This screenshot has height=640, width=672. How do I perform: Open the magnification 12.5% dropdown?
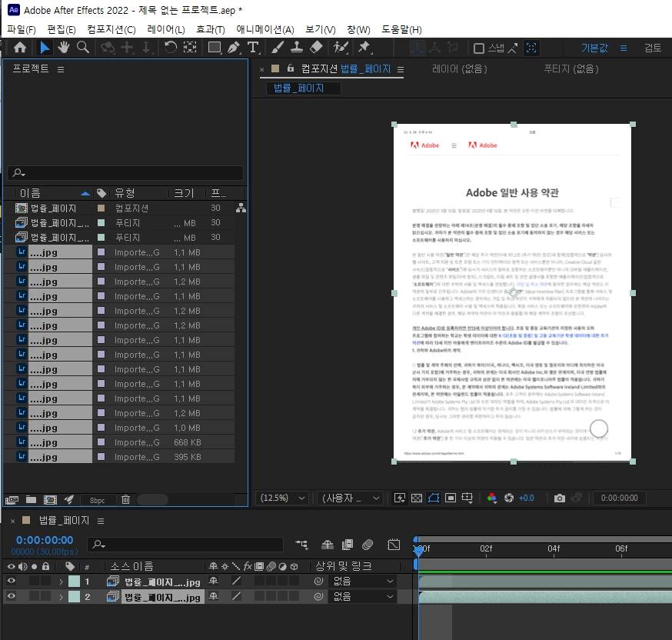(282, 498)
